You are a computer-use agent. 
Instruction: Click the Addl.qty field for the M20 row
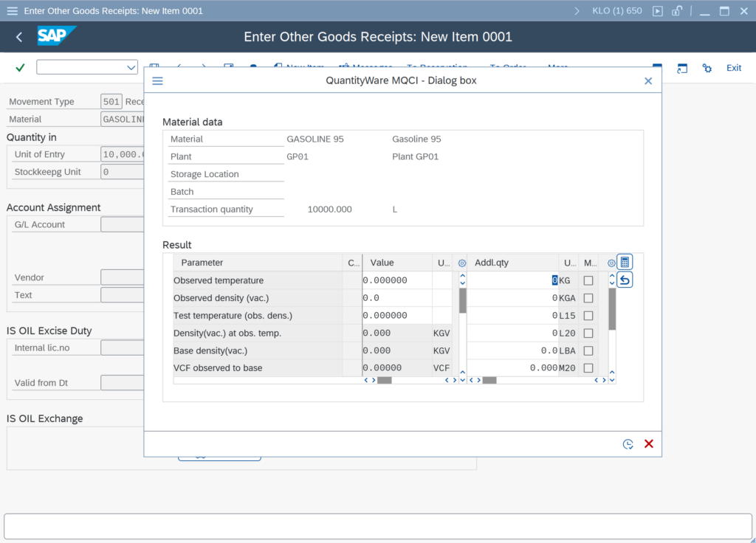click(x=513, y=368)
